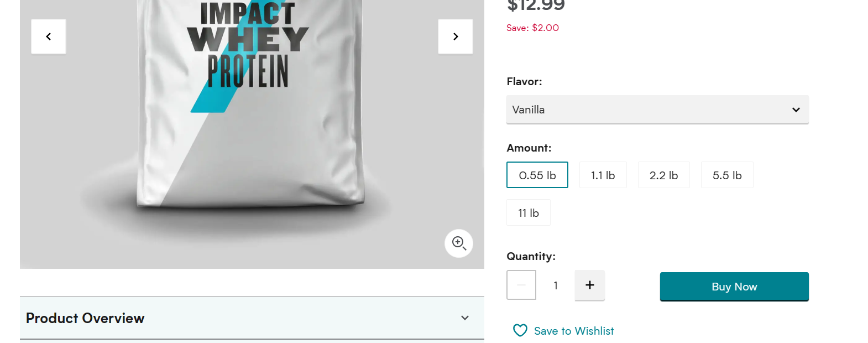Select the 1.1 lb amount

603,175
